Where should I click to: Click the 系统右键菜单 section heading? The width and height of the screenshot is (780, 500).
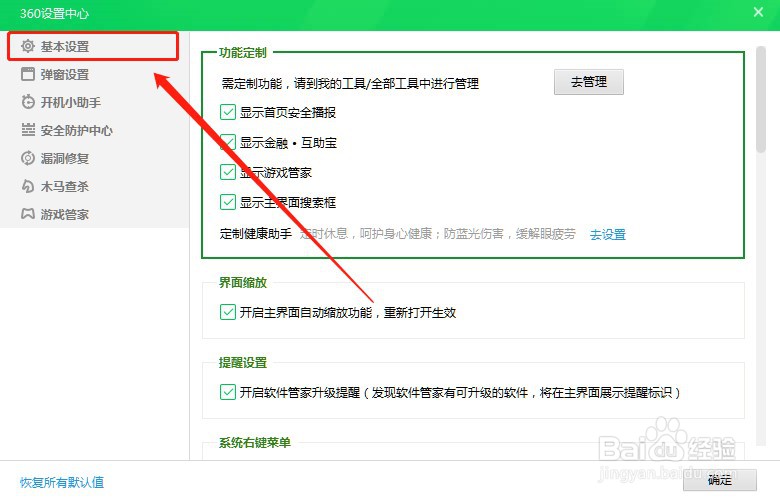[x=255, y=442]
